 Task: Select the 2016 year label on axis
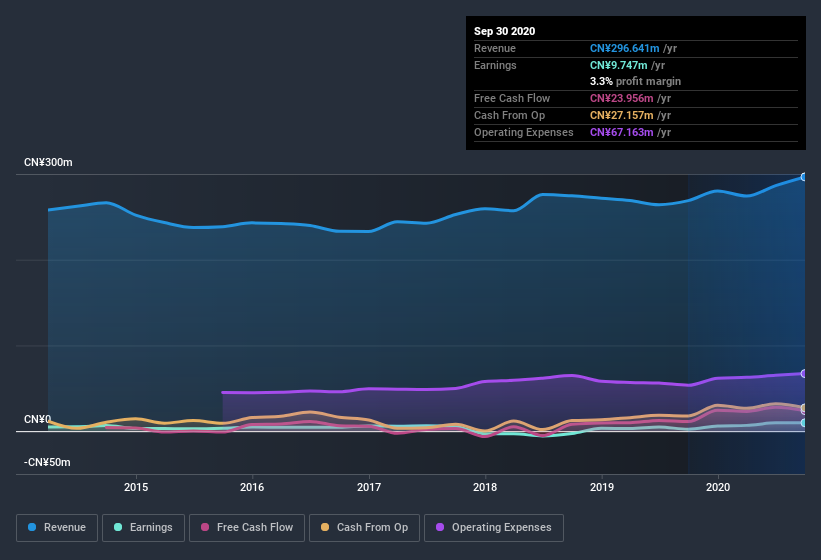[252, 487]
